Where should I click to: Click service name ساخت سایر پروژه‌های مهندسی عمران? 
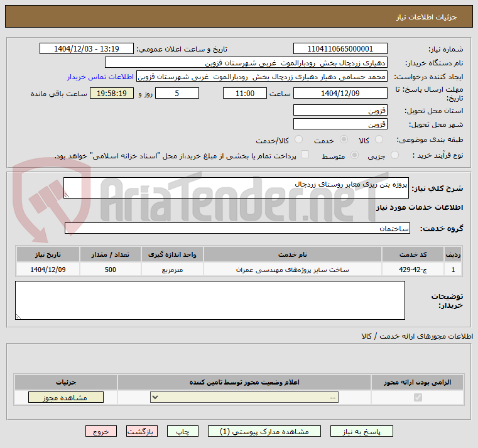[x=292, y=270]
